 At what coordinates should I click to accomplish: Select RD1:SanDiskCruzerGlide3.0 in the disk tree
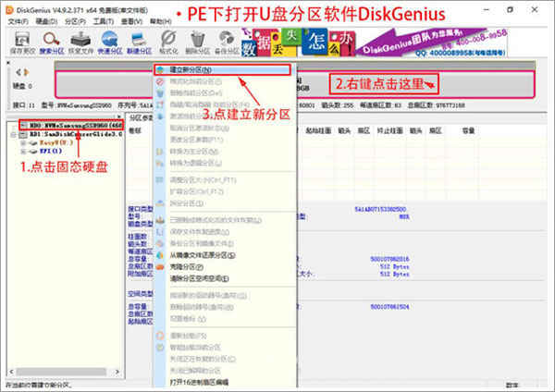coord(76,135)
